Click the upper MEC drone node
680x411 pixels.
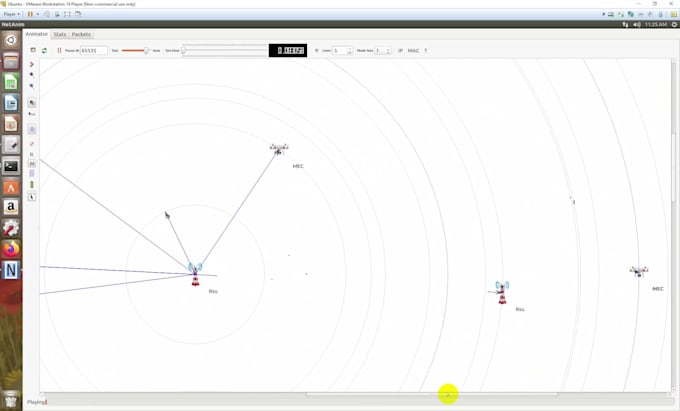pos(279,149)
